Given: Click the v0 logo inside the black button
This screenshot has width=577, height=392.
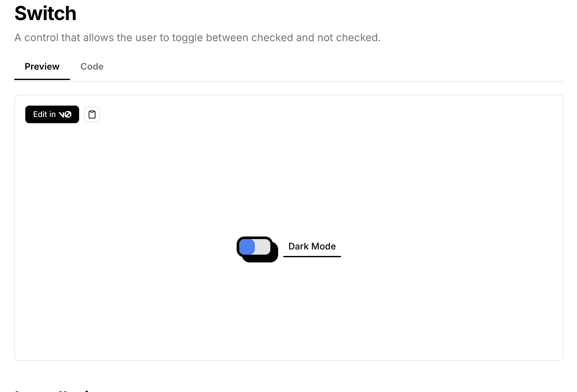Looking at the screenshot, I should (65, 114).
